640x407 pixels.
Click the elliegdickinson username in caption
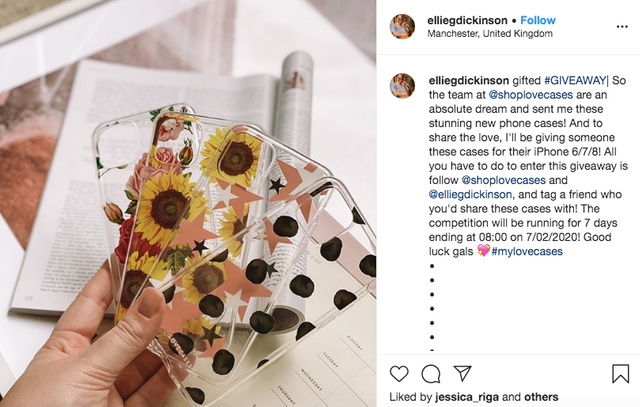[469, 80]
